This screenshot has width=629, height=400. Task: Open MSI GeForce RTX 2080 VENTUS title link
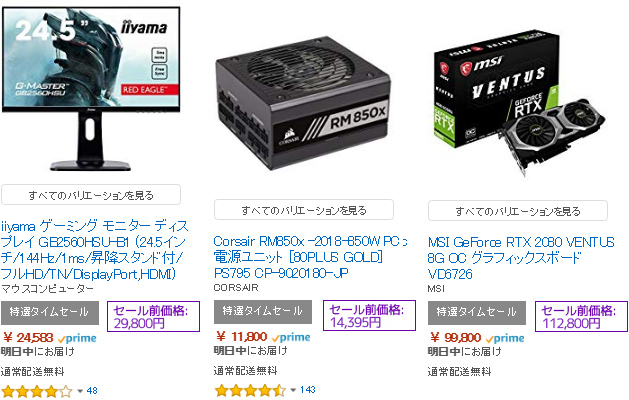point(521,258)
